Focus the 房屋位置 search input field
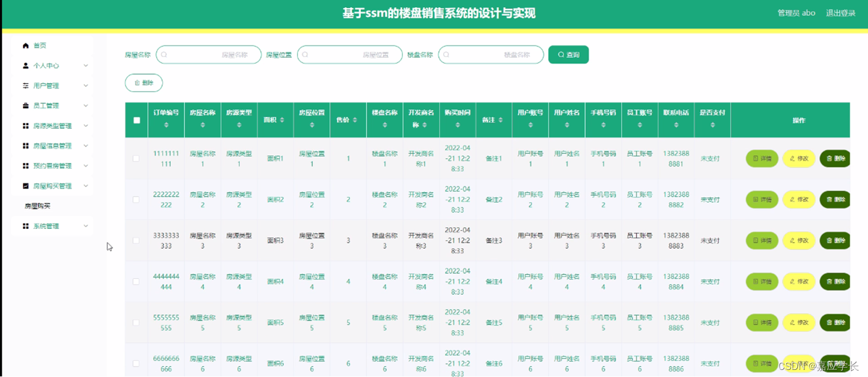This screenshot has width=868, height=377. (350, 55)
